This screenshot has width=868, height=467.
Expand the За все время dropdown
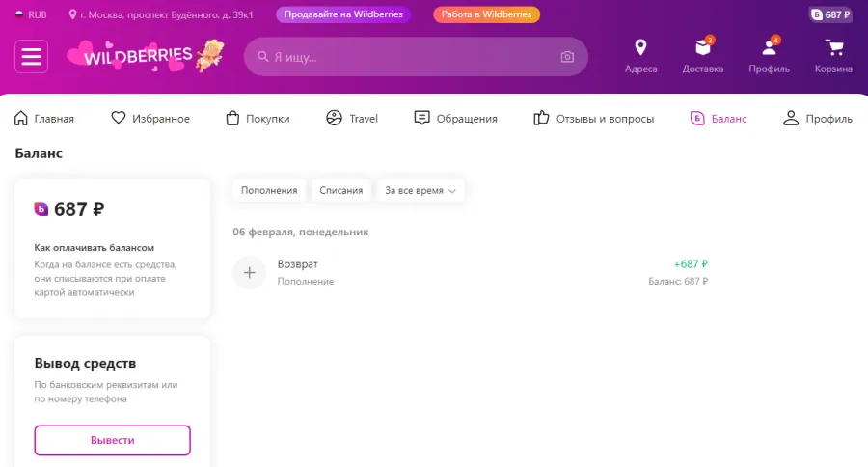(420, 191)
